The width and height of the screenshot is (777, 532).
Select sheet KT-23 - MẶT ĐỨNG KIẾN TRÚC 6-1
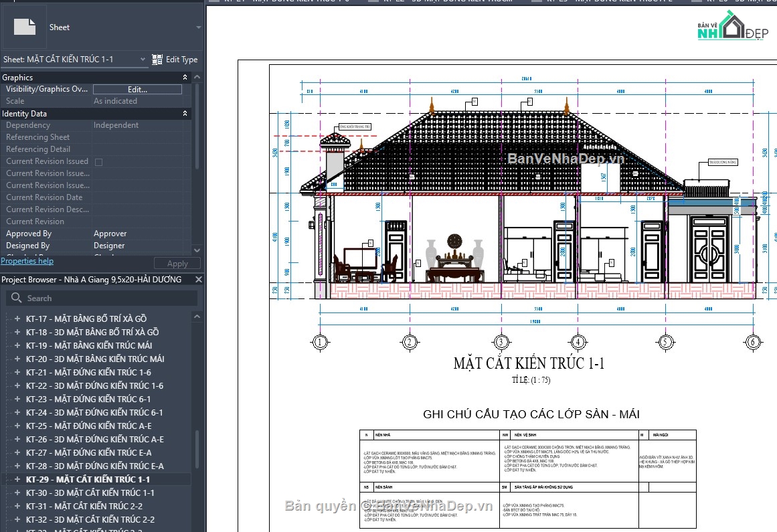point(88,400)
